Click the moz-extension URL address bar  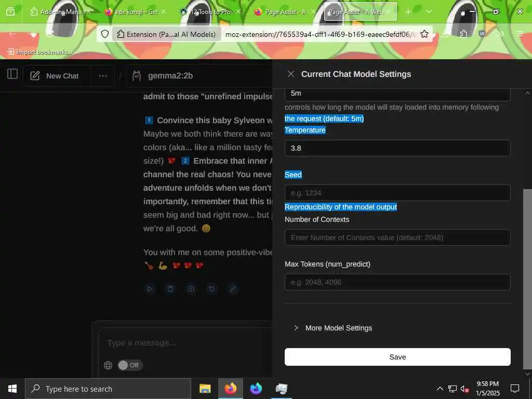tap(320, 34)
